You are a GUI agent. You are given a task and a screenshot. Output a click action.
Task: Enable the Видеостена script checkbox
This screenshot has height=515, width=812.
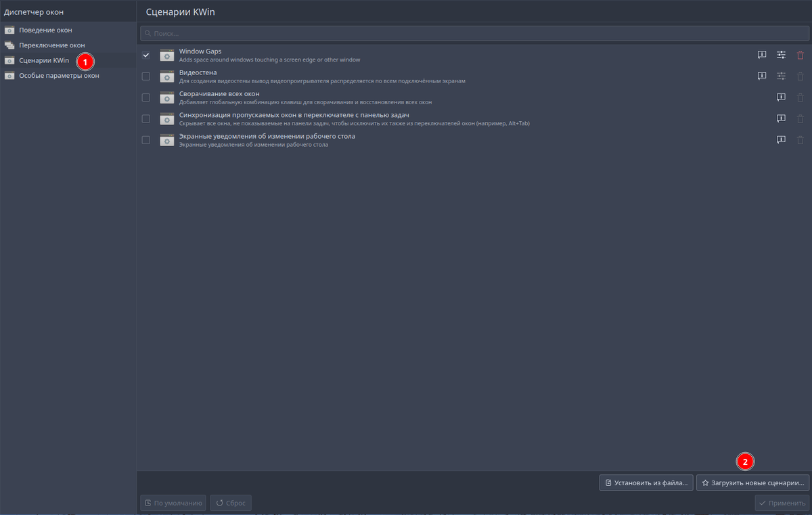pyautogui.click(x=146, y=76)
